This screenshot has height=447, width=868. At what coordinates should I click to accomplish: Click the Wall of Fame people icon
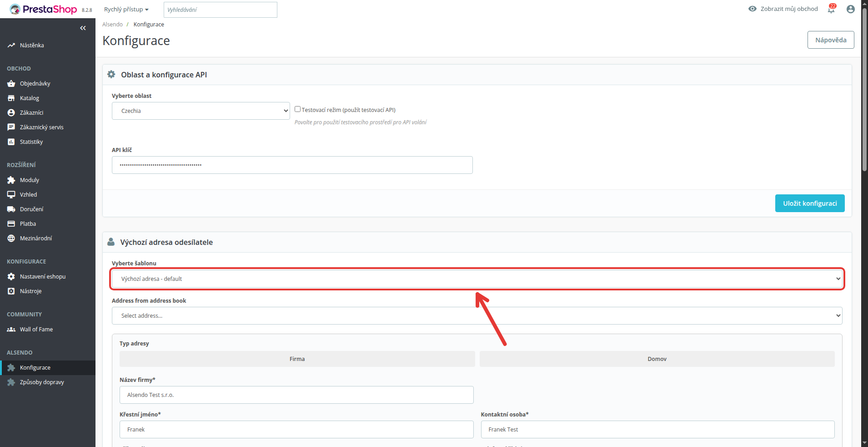click(x=11, y=330)
